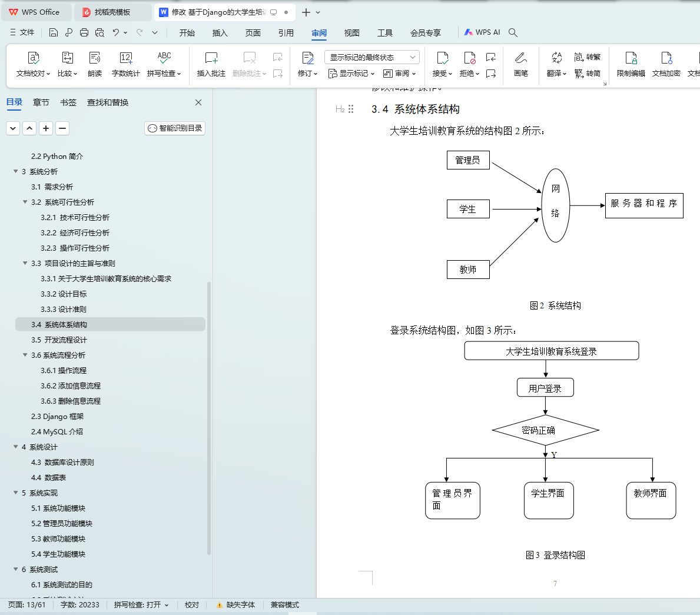Click navigation pane vertical scrollbar

pos(208,418)
